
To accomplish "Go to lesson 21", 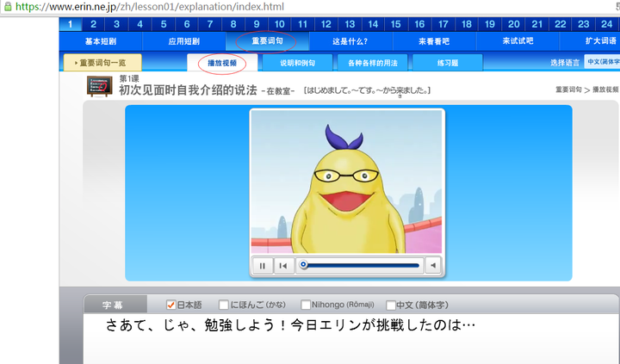I will (536, 24).
